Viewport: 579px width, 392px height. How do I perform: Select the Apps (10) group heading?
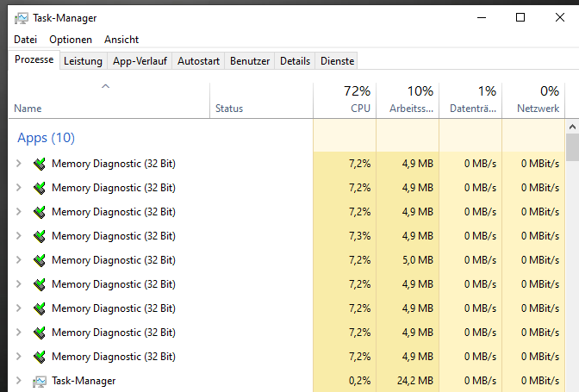point(47,138)
